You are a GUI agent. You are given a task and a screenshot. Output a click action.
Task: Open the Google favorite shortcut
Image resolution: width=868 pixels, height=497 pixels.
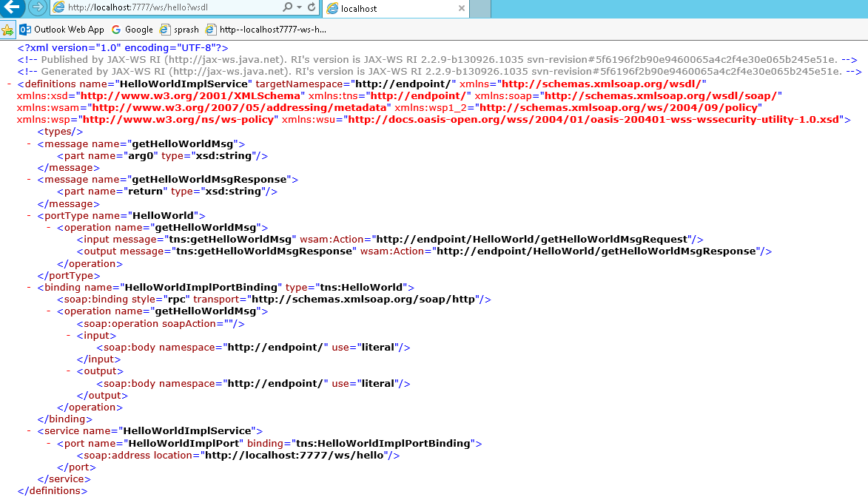[x=132, y=30]
